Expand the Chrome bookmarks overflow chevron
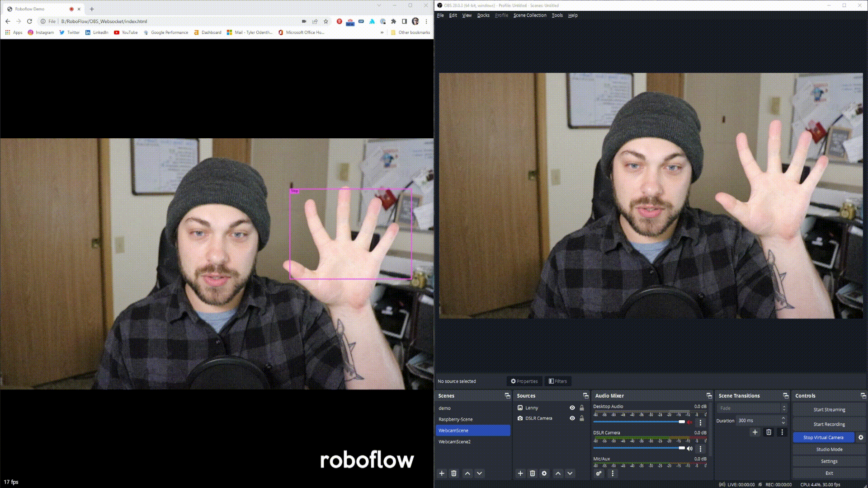 pos(382,33)
